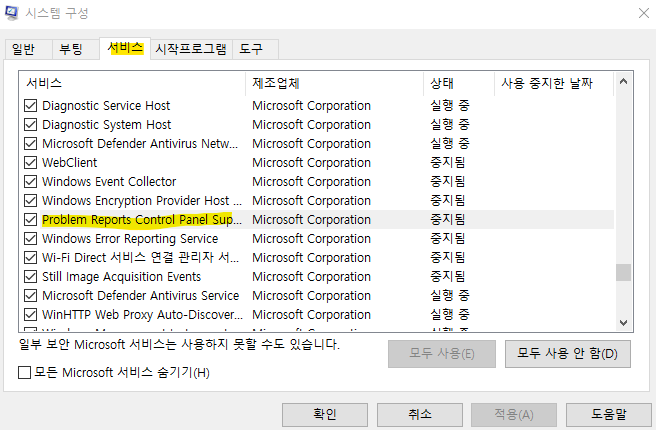Click 모두 사용 안 함(D) button
The height and width of the screenshot is (430, 656).
(x=568, y=354)
